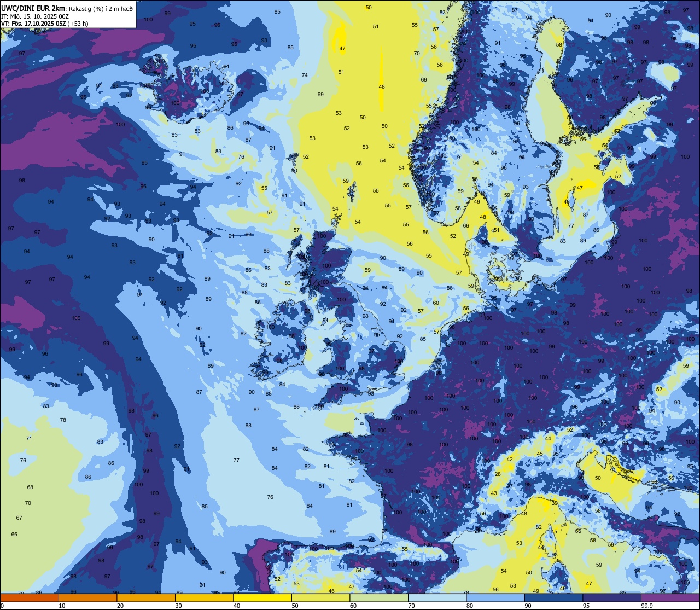Click the 80–90 medium blue legend swatch
The height and width of the screenshot is (610, 700).
pyautogui.click(x=495, y=598)
